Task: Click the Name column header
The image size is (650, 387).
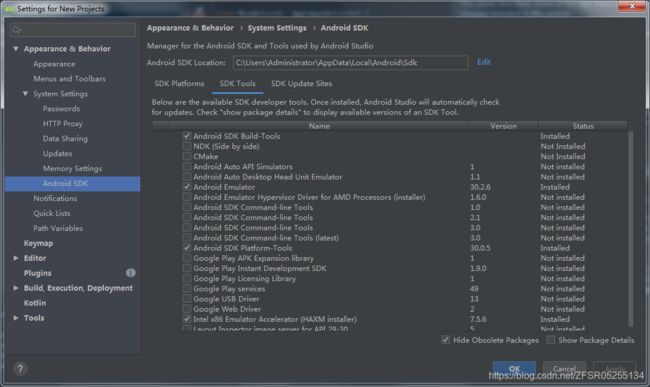Action: tap(319, 126)
